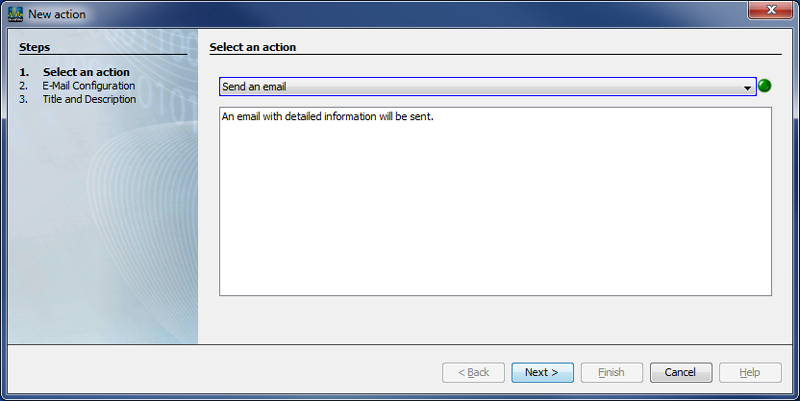This screenshot has width=800, height=401.
Task: Select step 1 'Select an action'
Action: [86, 72]
